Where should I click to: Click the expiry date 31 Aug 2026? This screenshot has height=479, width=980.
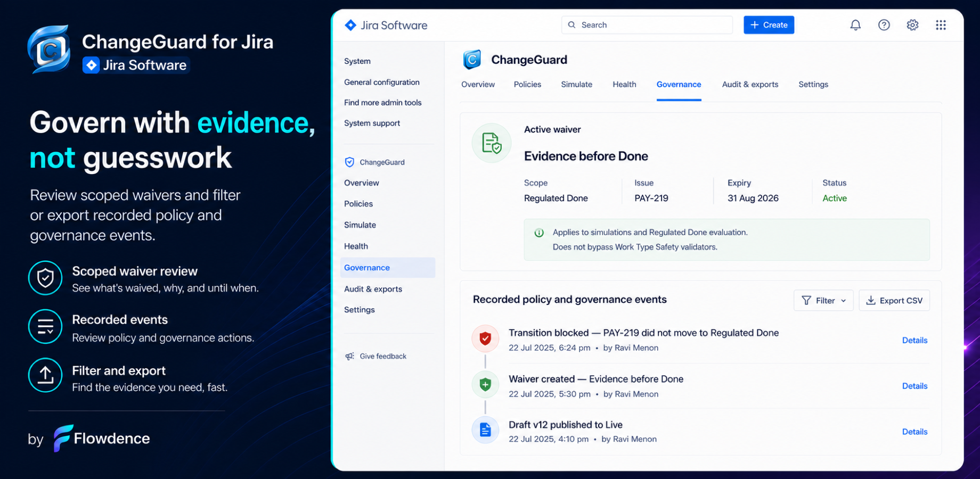click(753, 198)
